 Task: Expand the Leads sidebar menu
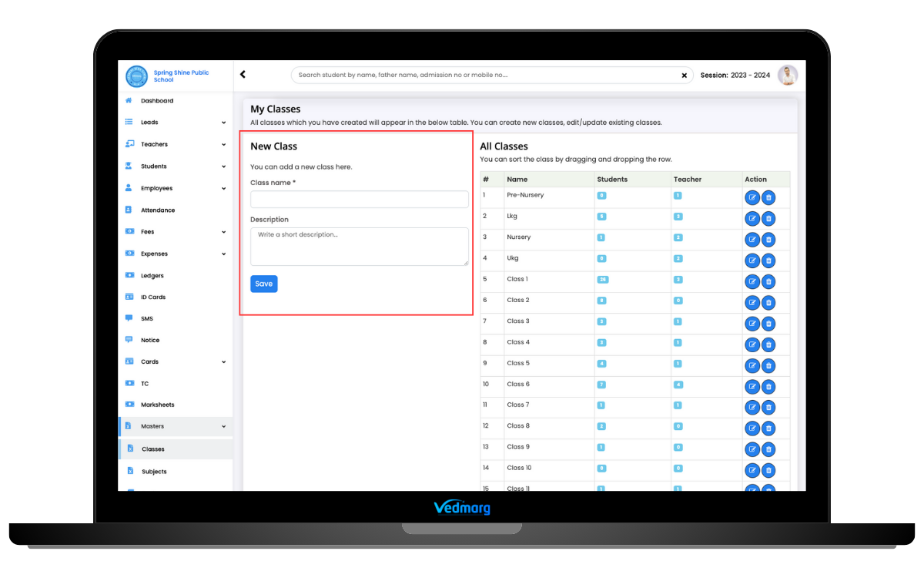[x=223, y=123]
